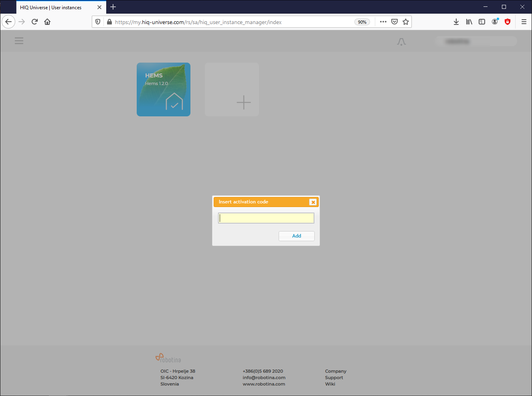Image resolution: width=532 pixels, height=396 pixels.
Task: Bookmark this page with the star
Action: pyautogui.click(x=406, y=22)
